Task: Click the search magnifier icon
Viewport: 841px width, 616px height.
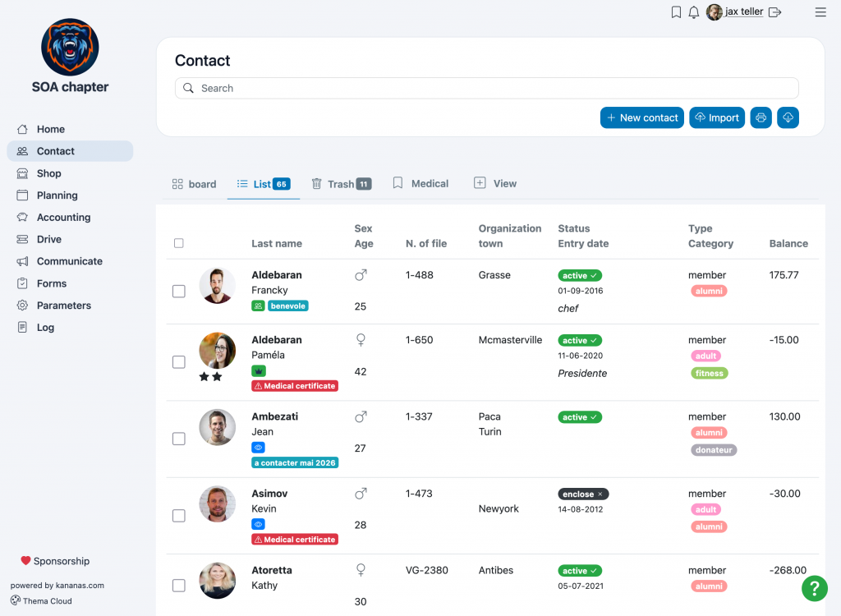Action: pos(188,88)
